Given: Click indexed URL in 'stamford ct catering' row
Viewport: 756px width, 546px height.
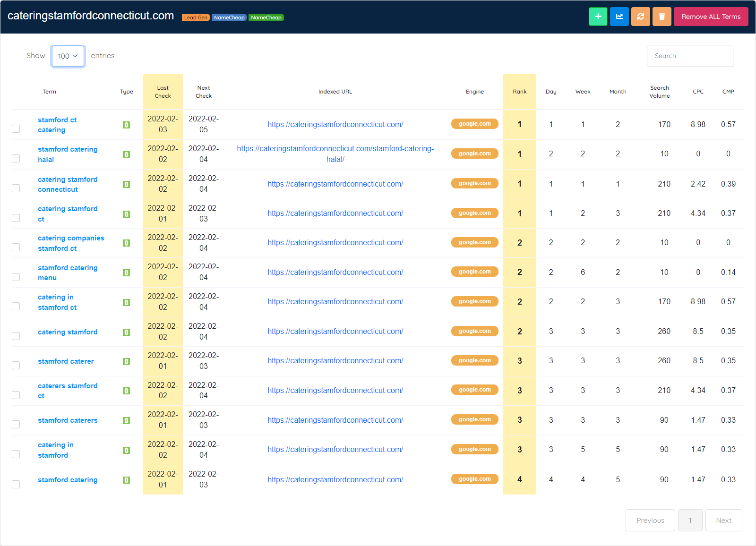Looking at the screenshot, I should [x=335, y=124].
